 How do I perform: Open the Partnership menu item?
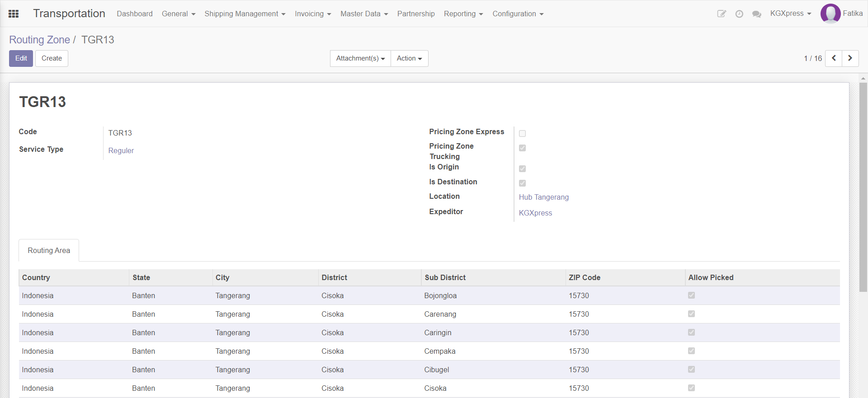click(416, 14)
